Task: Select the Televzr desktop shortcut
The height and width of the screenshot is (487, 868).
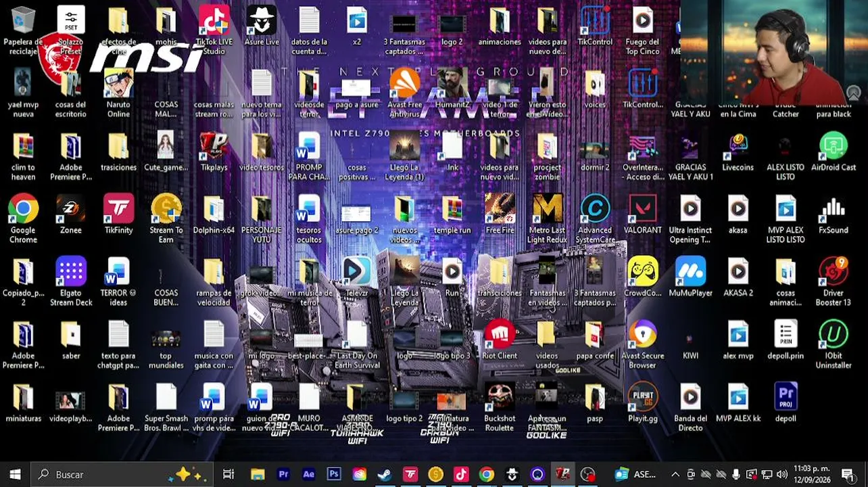Action: click(x=356, y=278)
